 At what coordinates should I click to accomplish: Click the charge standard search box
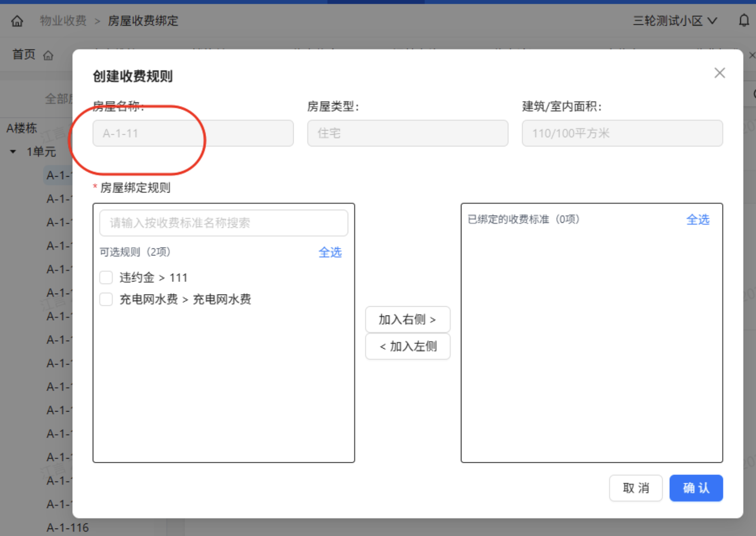[x=223, y=223]
